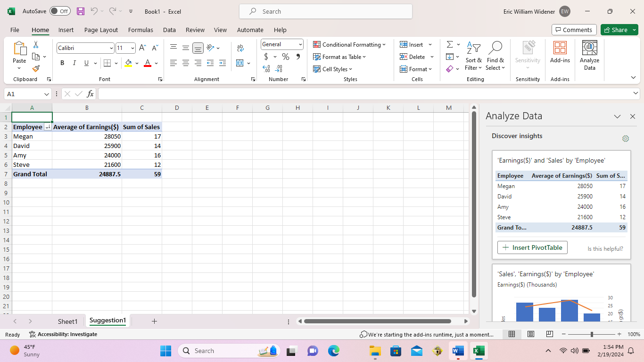This screenshot has height=362, width=644.
Task: Toggle AutoSave off switch
Action: click(x=60, y=11)
